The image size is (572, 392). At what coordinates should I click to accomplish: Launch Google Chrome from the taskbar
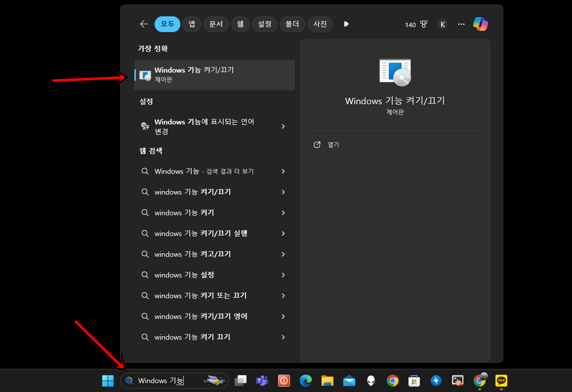coord(393,381)
